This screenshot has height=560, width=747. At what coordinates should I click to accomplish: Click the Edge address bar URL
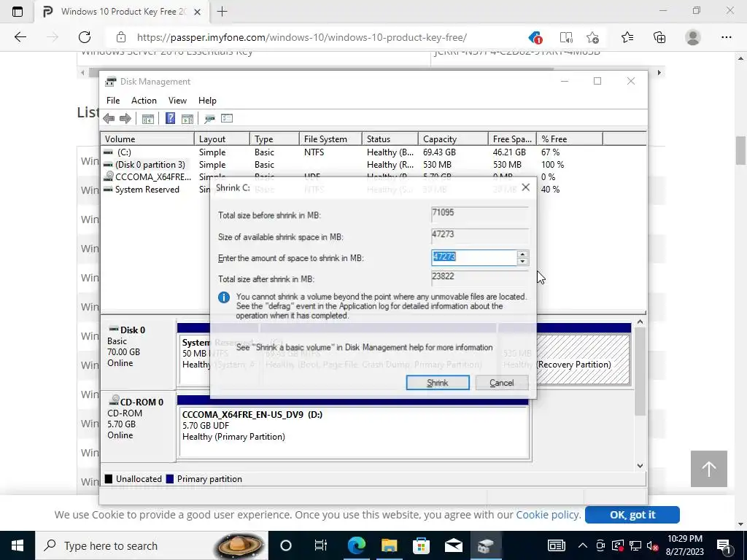point(301,37)
